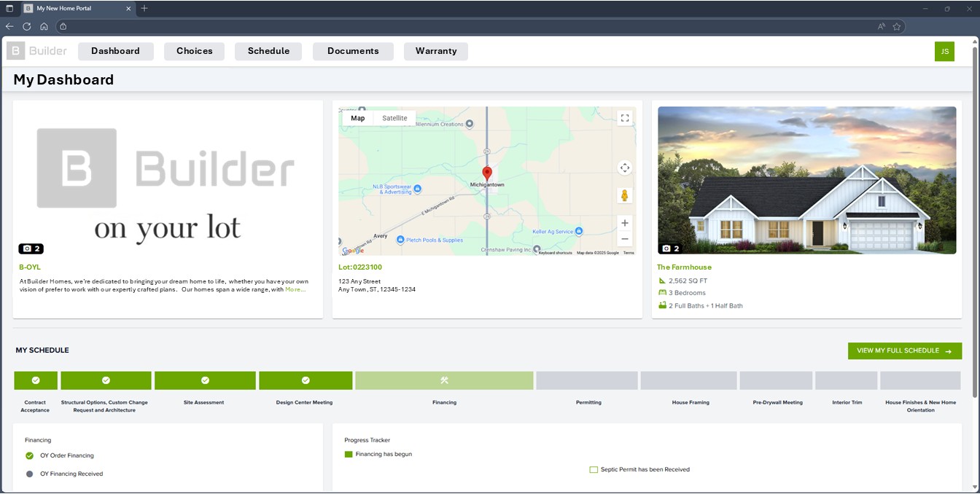Click the Street View pegman icon

(624, 195)
